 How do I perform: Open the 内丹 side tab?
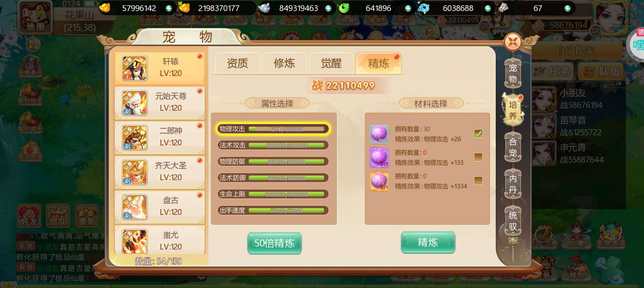point(513,184)
